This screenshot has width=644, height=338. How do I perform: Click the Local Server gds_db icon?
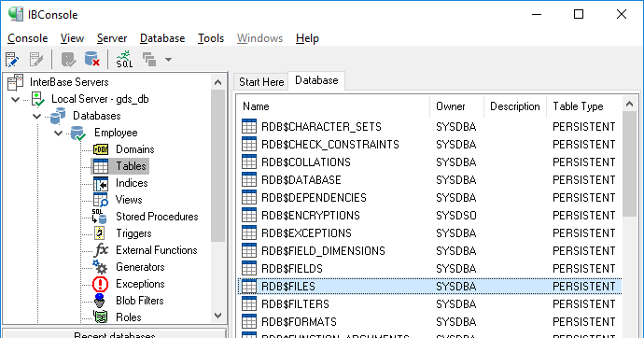click(37, 99)
